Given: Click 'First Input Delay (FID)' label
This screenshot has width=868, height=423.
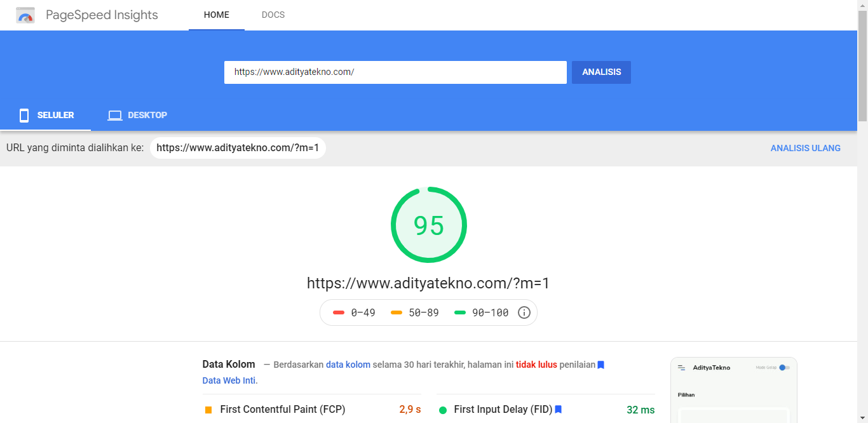Looking at the screenshot, I should point(503,410).
